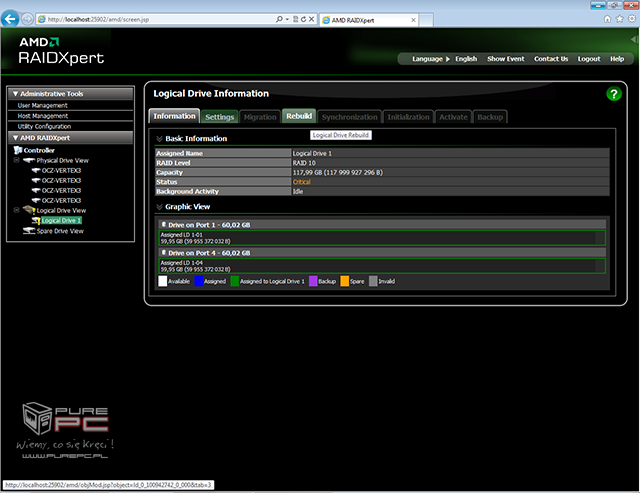
Task: Select the Activate tab
Action: point(453,117)
